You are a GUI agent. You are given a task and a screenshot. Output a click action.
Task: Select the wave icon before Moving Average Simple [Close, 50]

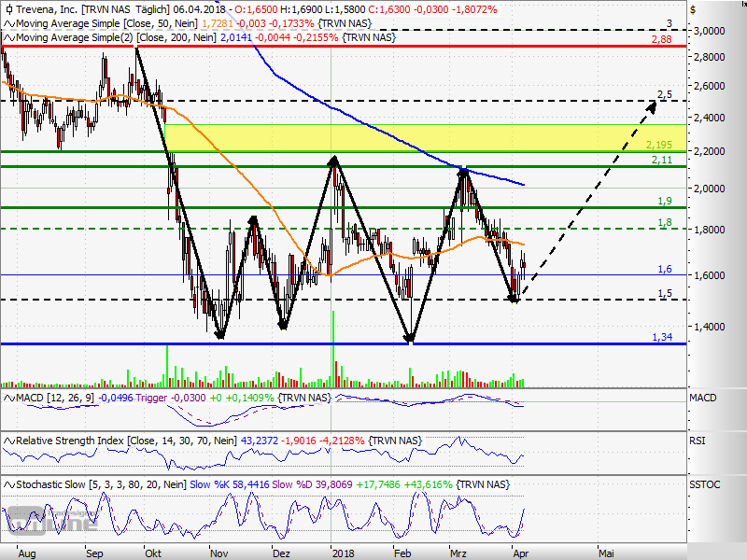(x=7, y=24)
